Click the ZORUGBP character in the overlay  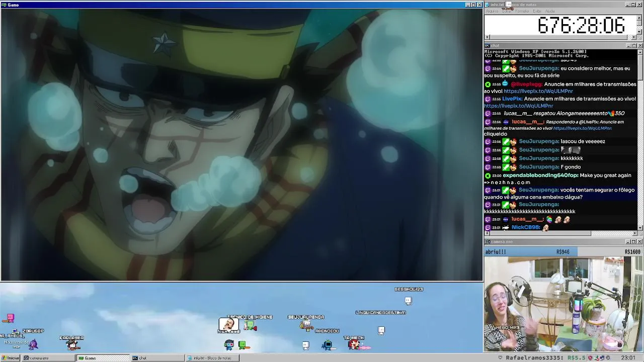coord(33,343)
